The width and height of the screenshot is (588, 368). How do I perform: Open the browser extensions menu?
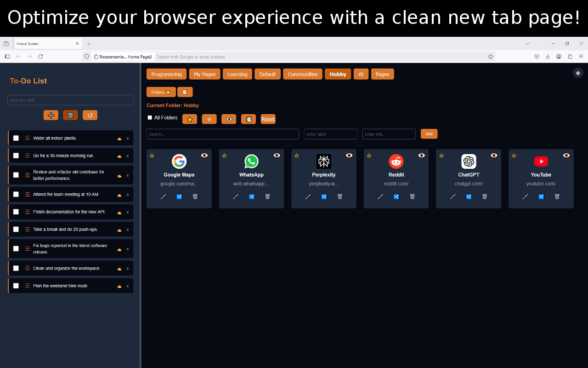(x=570, y=56)
